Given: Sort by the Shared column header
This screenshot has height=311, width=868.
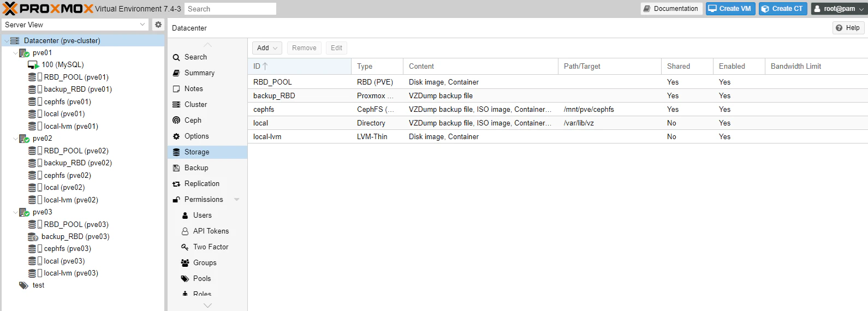Looking at the screenshot, I should click(687, 67).
